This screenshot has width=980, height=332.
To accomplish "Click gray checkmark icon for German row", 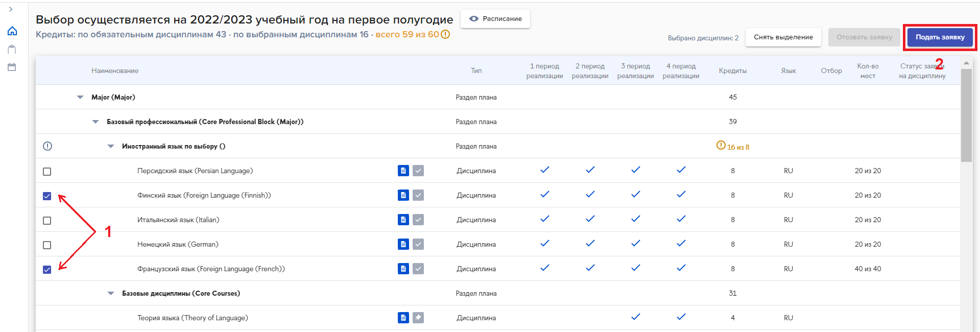I will pos(418,244).
